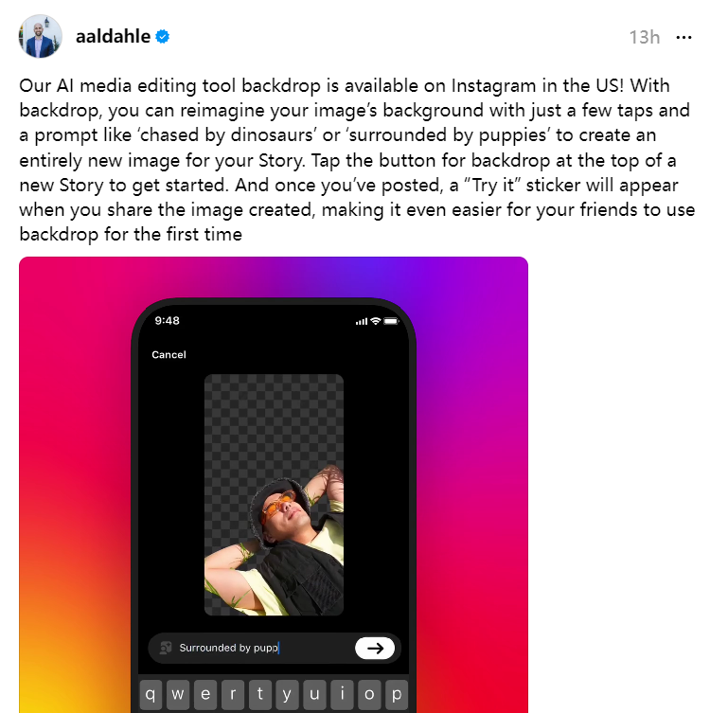Click the 13h post timestamp
This screenshot has height=713, width=728.
coord(644,37)
